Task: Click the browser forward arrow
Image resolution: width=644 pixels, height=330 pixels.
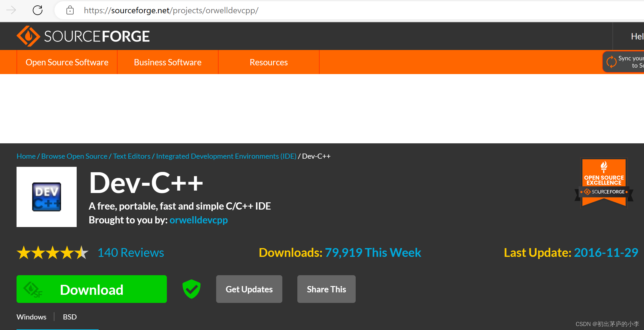Action: coord(11,10)
